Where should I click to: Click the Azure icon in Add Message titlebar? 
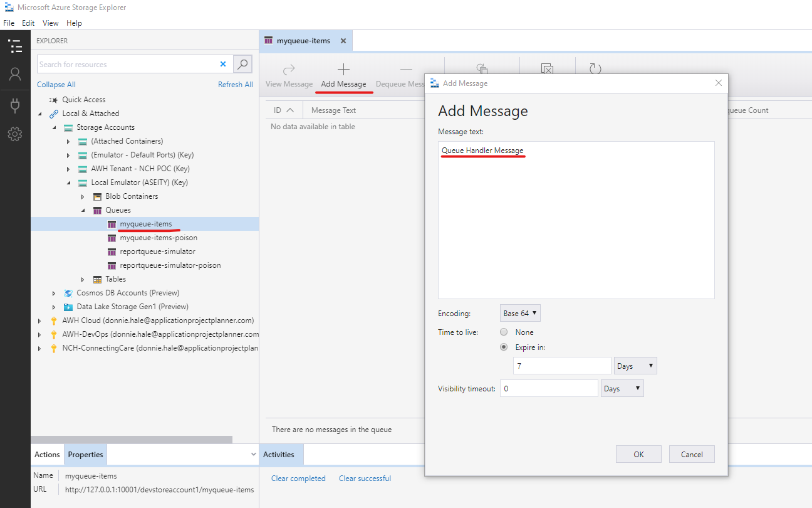[435, 83]
